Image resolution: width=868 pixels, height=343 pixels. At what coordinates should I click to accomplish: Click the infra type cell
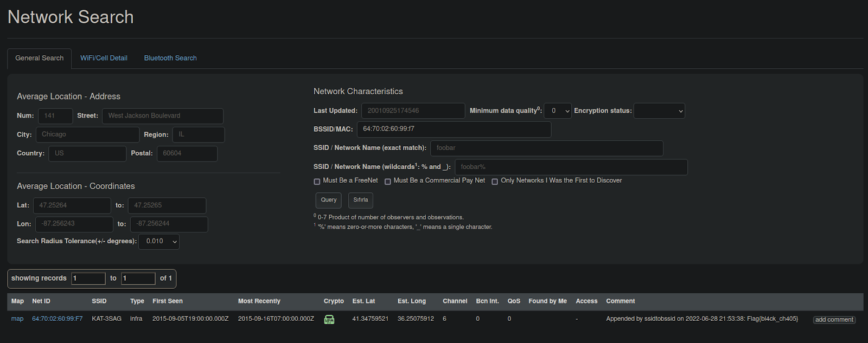(x=136, y=319)
